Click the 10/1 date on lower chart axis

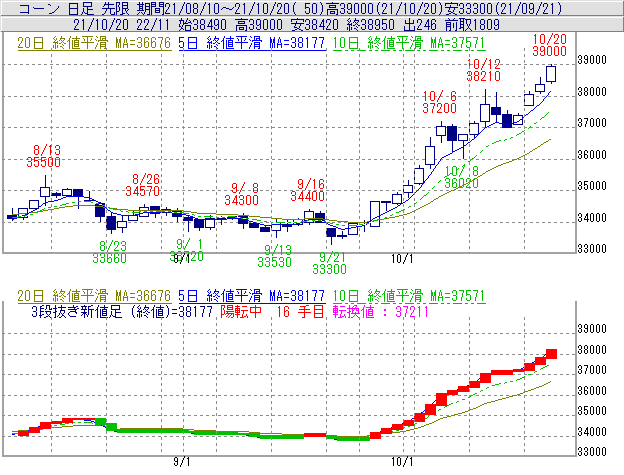click(402, 461)
